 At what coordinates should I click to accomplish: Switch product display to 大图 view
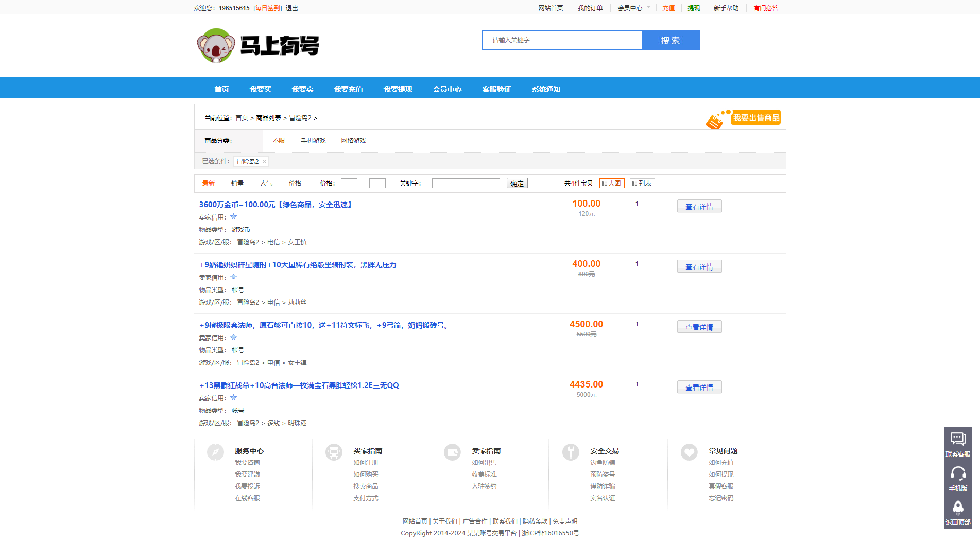click(x=612, y=183)
